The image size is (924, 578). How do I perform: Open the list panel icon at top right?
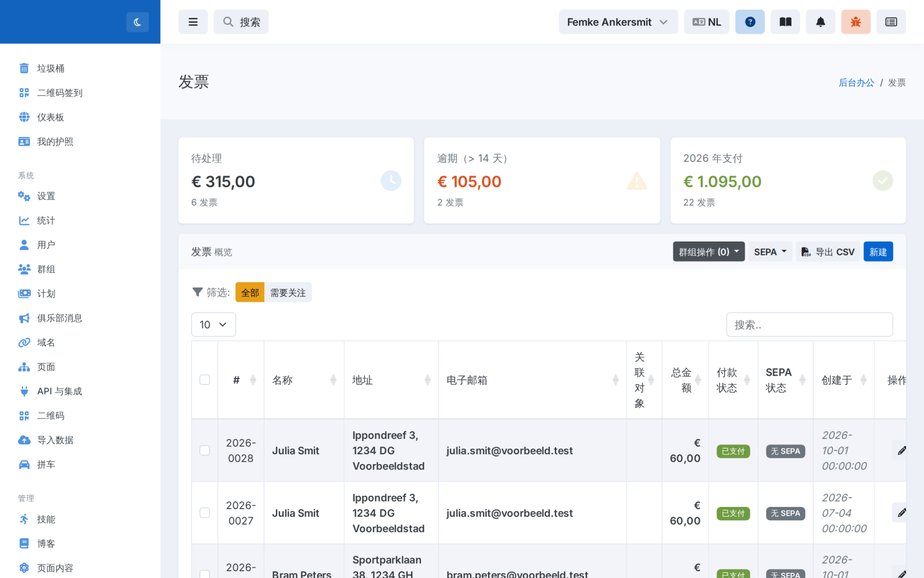point(891,22)
